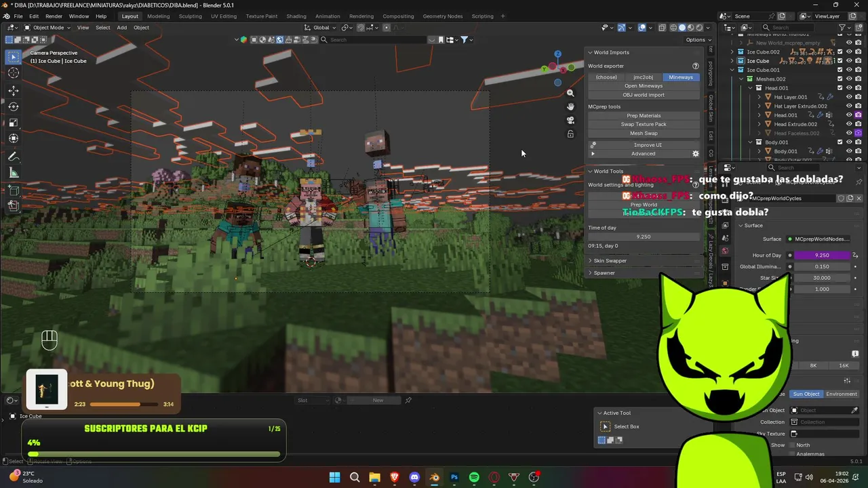The image size is (868, 488).
Task: Select rendered viewport shading
Action: [700, 28]
